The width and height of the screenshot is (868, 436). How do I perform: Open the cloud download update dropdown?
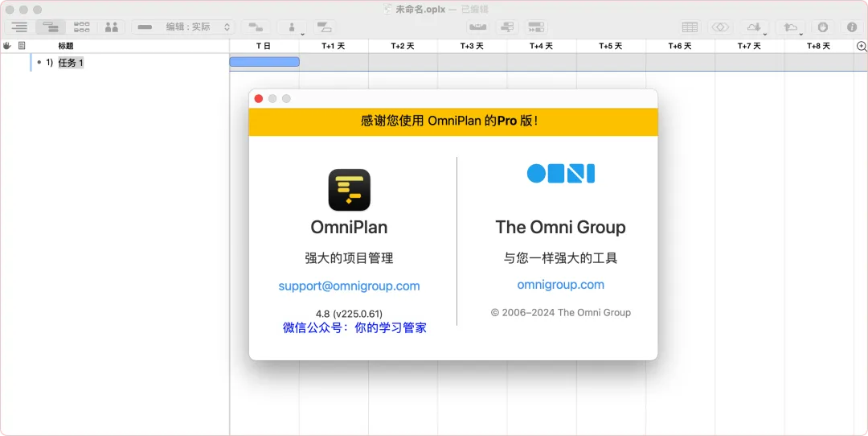pyautogui.click(x=754, y=27)
